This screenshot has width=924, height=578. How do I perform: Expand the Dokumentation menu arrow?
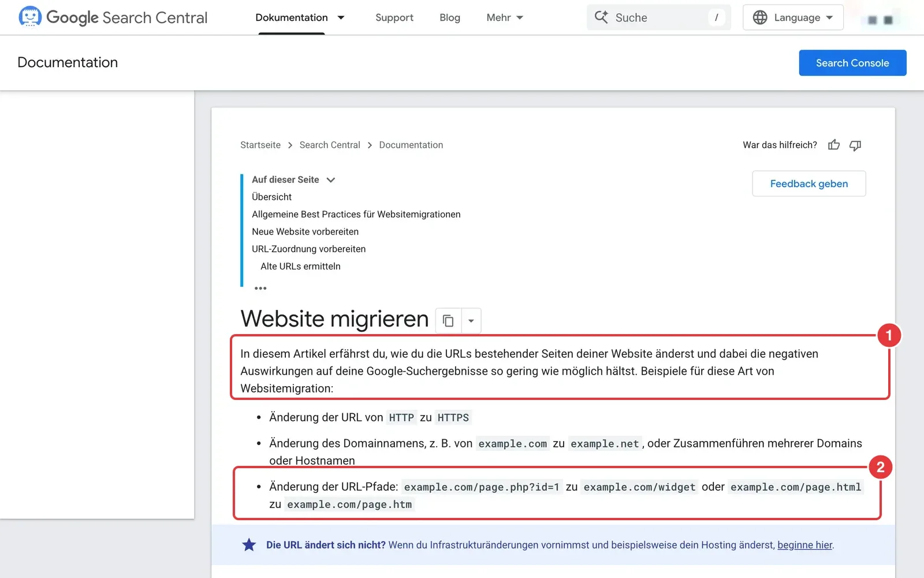coord(341,17)
